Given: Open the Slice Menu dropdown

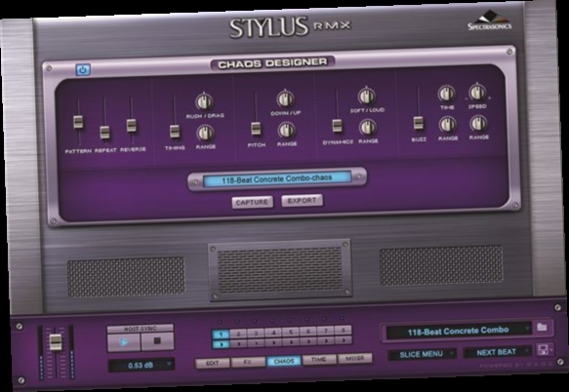Looking at the screenshot, I should tap(422, 354).
